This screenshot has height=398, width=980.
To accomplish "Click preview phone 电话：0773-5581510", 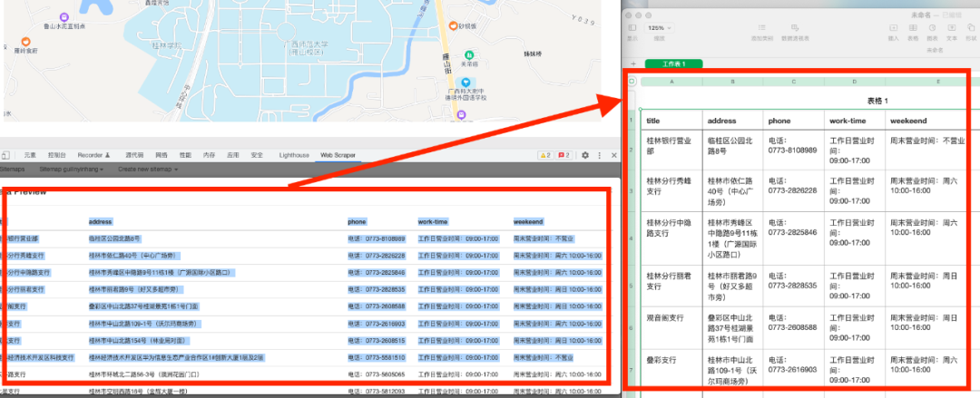I will point(377,357).
